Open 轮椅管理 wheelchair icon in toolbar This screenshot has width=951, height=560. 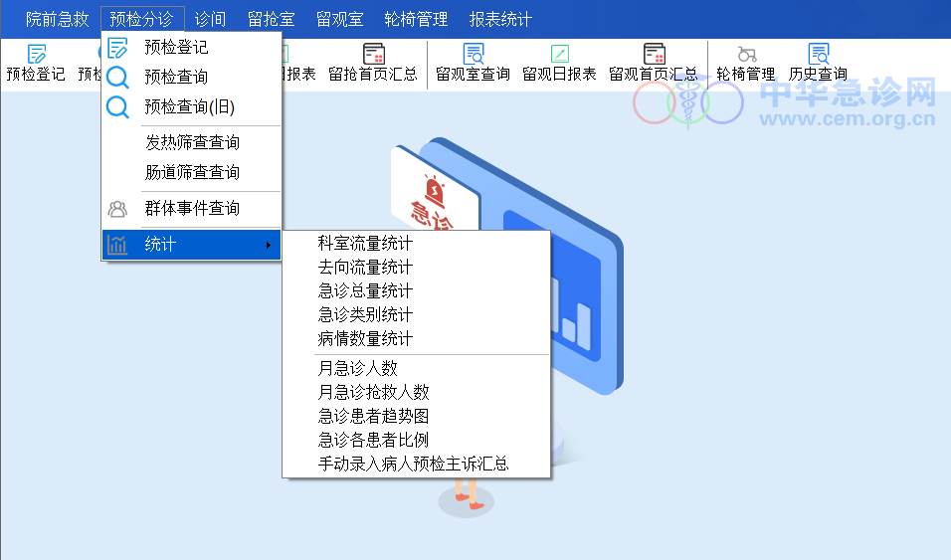point(745,62)
